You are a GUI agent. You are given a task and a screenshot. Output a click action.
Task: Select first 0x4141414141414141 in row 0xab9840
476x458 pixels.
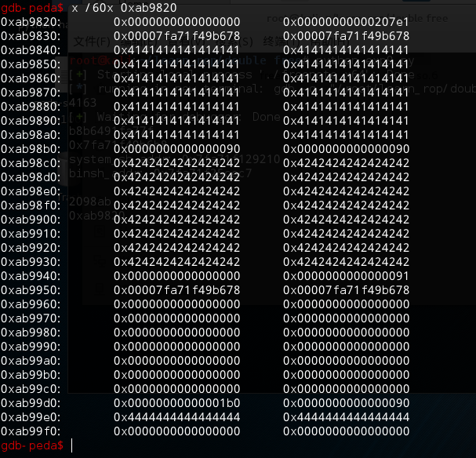click(176, 50)
